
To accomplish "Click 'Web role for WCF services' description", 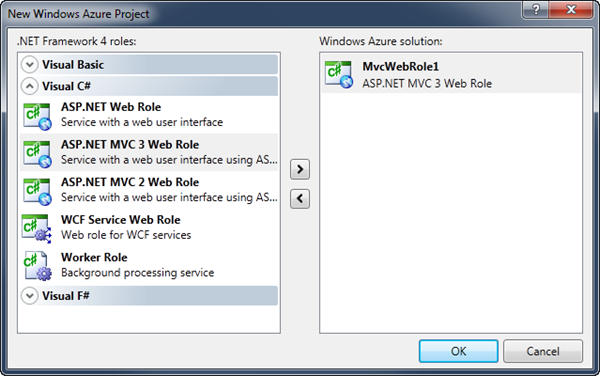I will (x=126, y=234).
